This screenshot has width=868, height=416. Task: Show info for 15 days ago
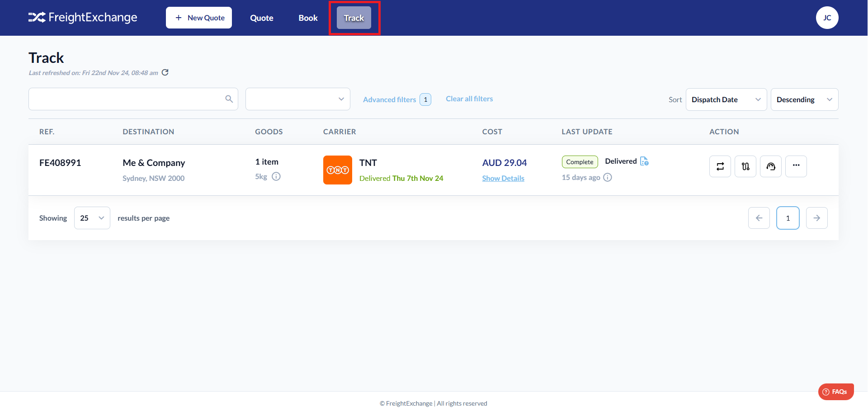pyautogui.click(x=608, y=177)
